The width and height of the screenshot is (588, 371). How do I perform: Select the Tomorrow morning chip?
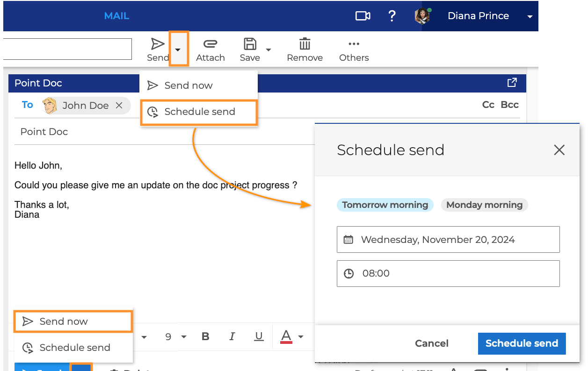pos(385,205)
